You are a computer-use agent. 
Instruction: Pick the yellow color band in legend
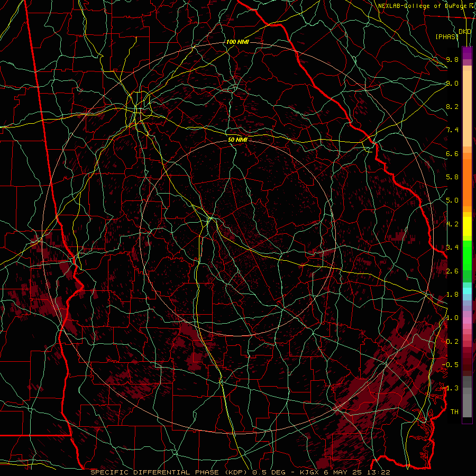(467, 226)
